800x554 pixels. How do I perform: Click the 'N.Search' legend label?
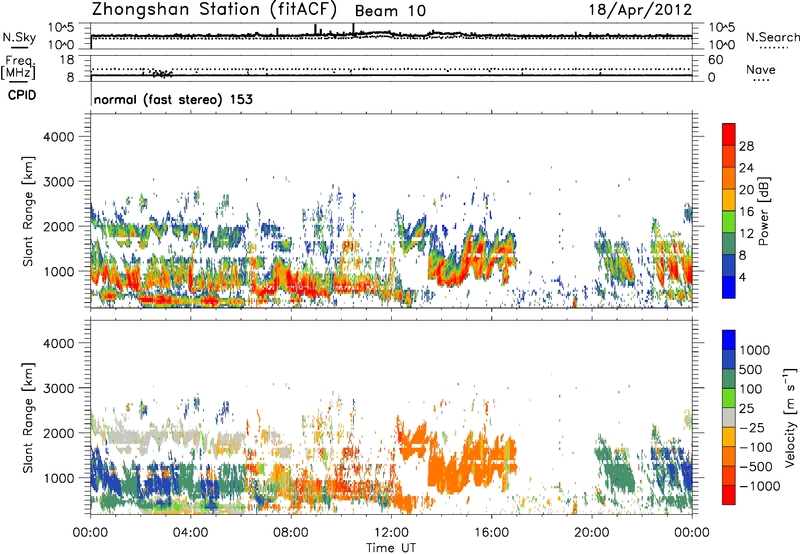coord(772,37)
